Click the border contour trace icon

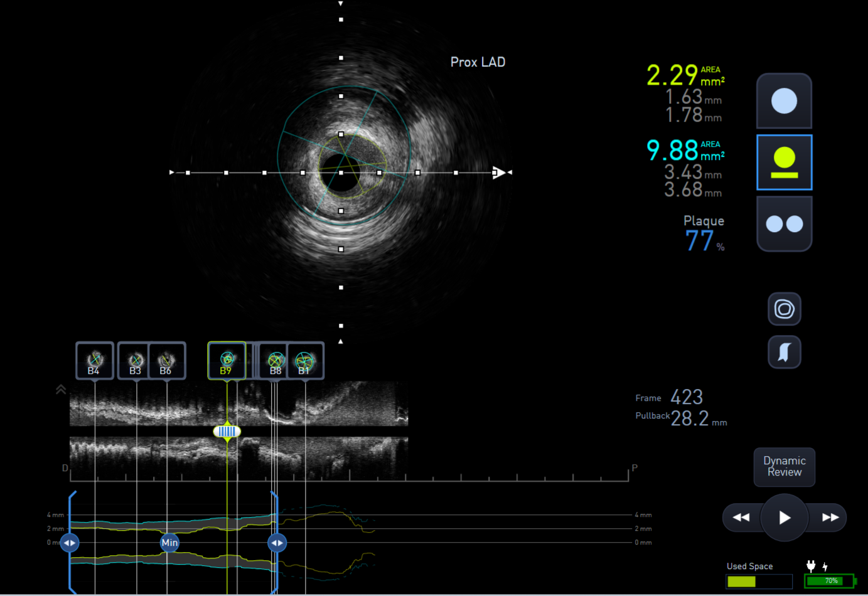[x=784, y=309]
